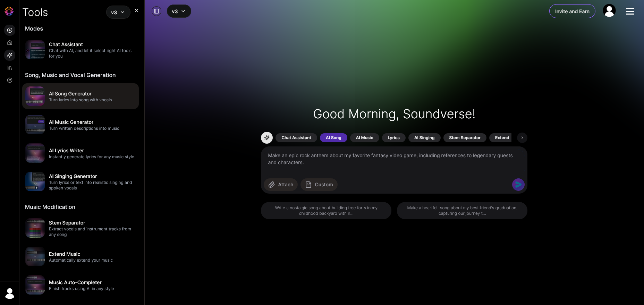
Task: Close the Tools panel
Action: point(137,11)
